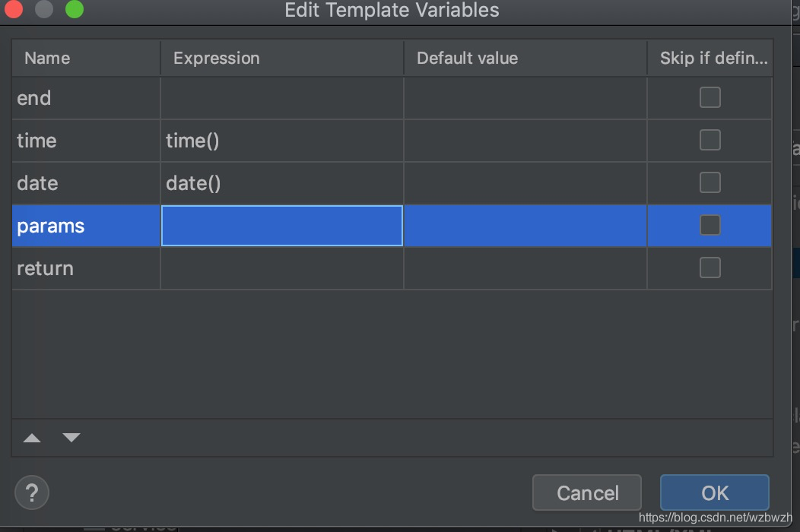Open help with the question mark icon
This screenshot has width=800, height=532.
click(x=32, y=492)
